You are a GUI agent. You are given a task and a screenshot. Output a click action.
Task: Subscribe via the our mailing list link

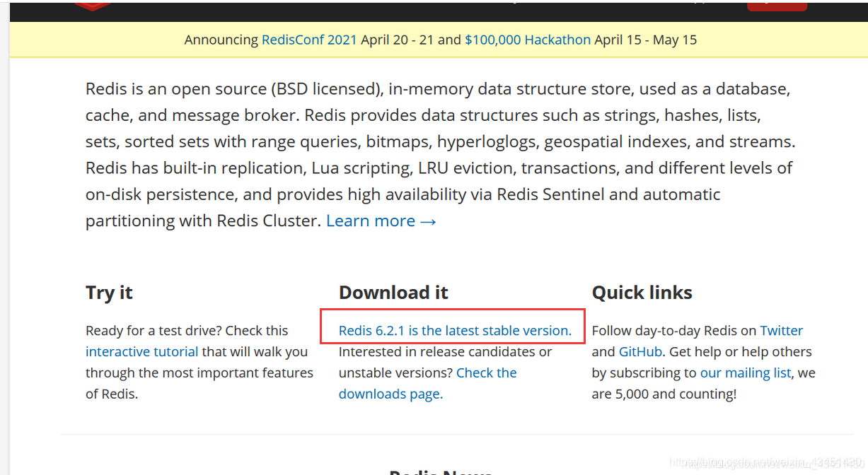pos(746,373)
